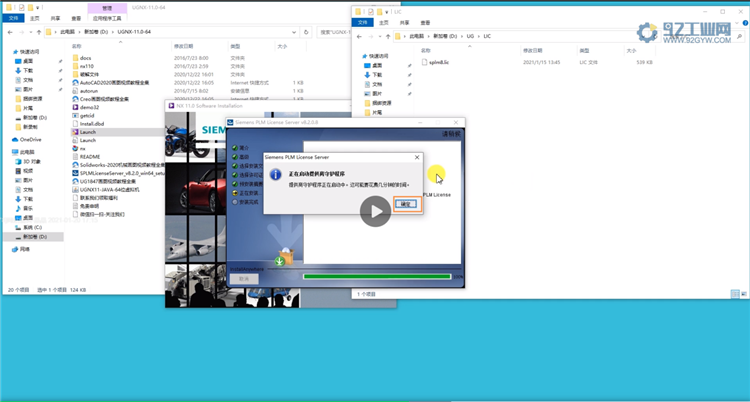The height and width of the screenshot is (402, 750).
Task: Expand the ribbon in the LIC window
Action: click(x=736, y=22)
